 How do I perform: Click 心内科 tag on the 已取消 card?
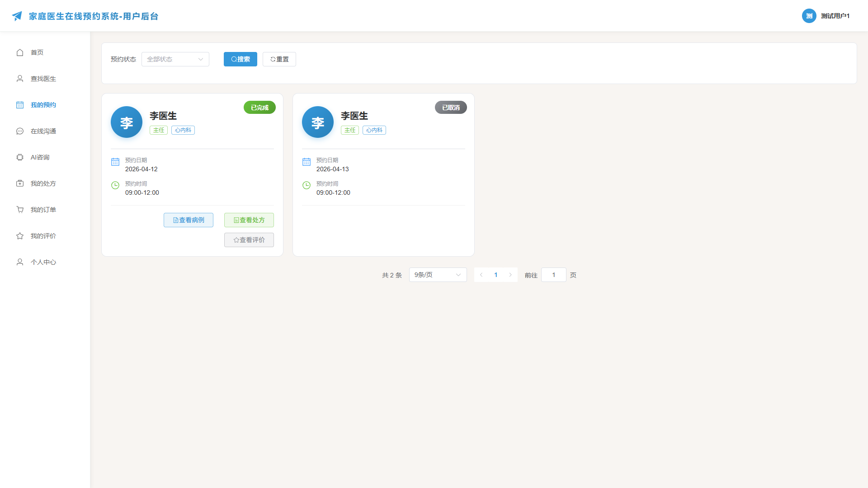pos(374,130)
